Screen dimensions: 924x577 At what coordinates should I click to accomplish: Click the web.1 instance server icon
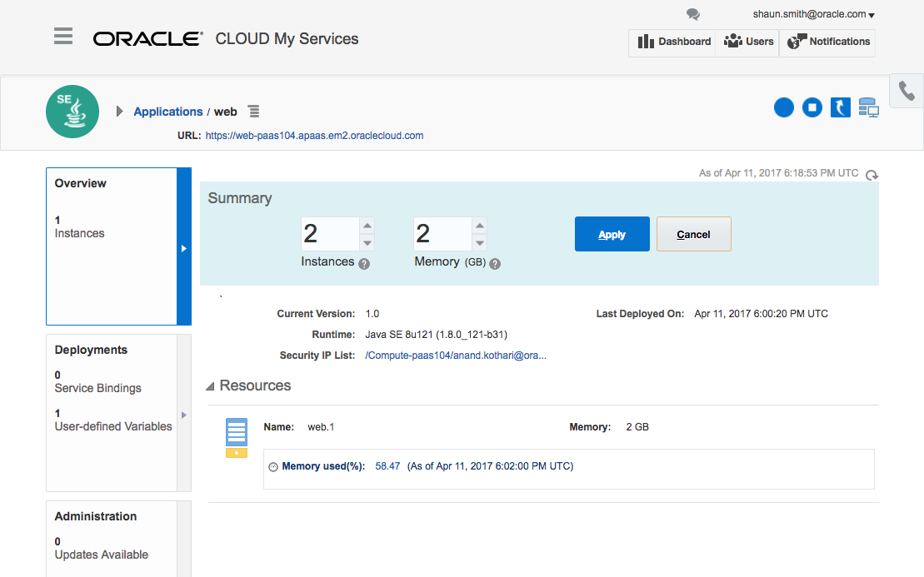pyautogui.click(x=237, y=437)
